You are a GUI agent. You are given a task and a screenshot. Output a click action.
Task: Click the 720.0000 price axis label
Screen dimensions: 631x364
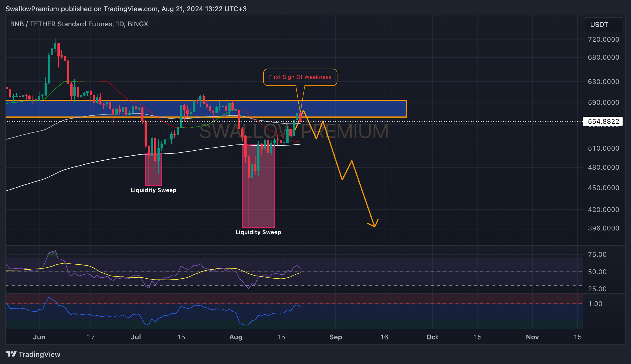click(604, 39)
